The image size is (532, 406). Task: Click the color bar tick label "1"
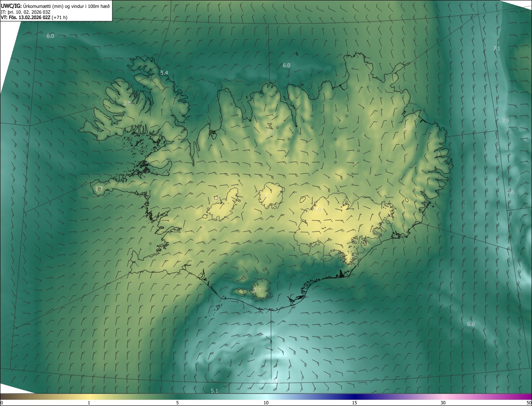(89, 403)
